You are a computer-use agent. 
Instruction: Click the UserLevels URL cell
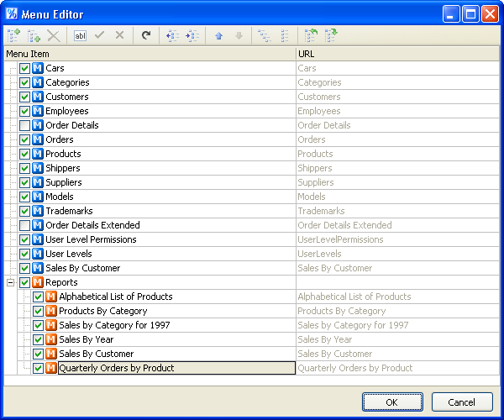coord(397,254)
